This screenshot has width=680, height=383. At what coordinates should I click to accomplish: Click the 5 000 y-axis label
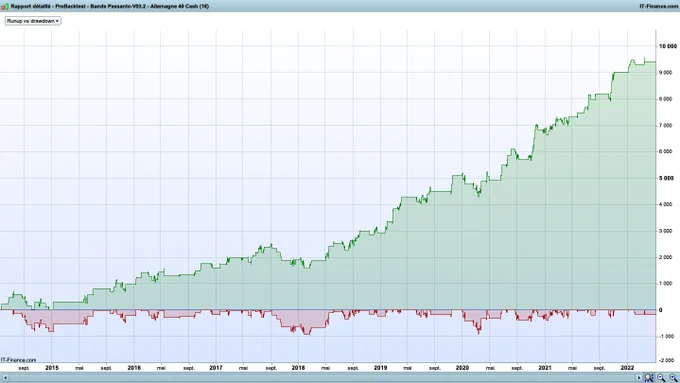point(666,178)
